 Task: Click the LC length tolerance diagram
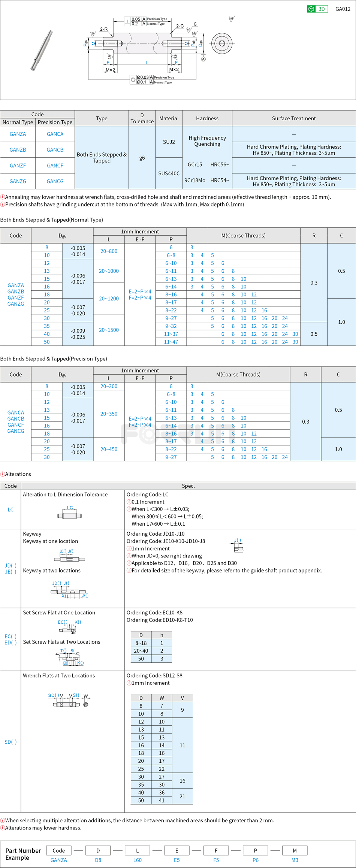(70, 513)
